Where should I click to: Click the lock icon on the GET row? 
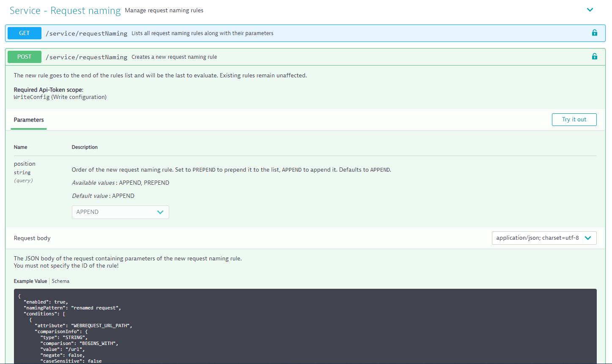pyautogui.click(x=594, y=33)
